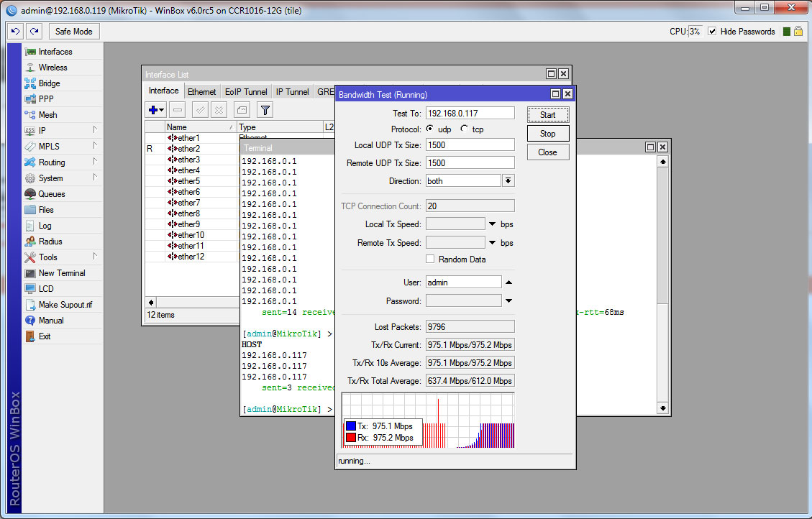Click the Test To address field

[470, 114]
